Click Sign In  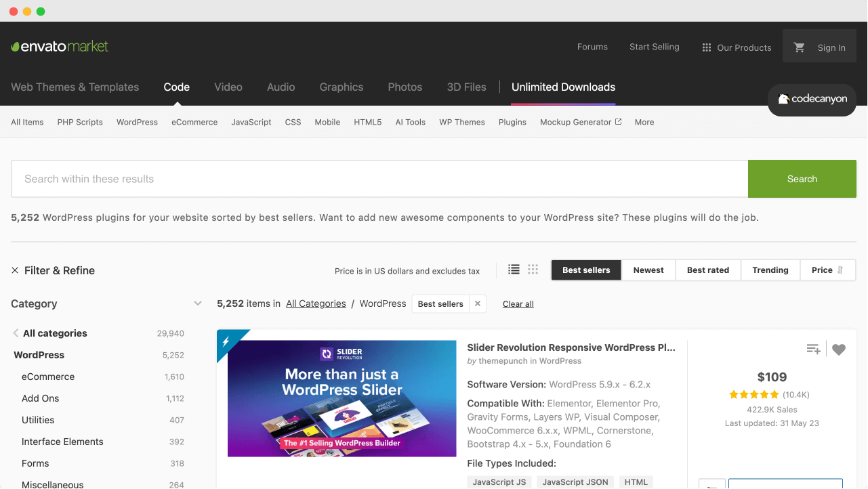point(831,48)
